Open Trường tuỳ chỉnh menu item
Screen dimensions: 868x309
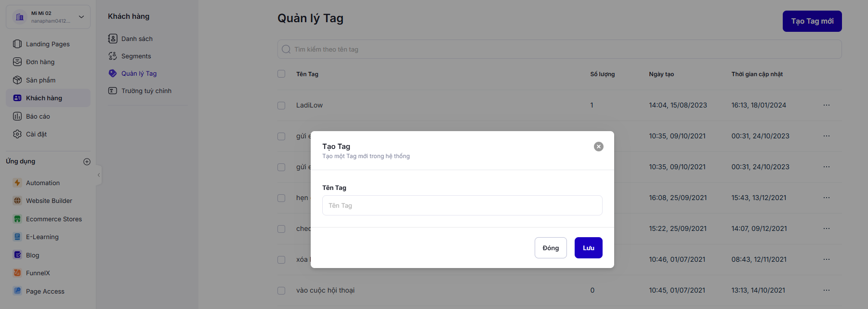click(146, 91)
